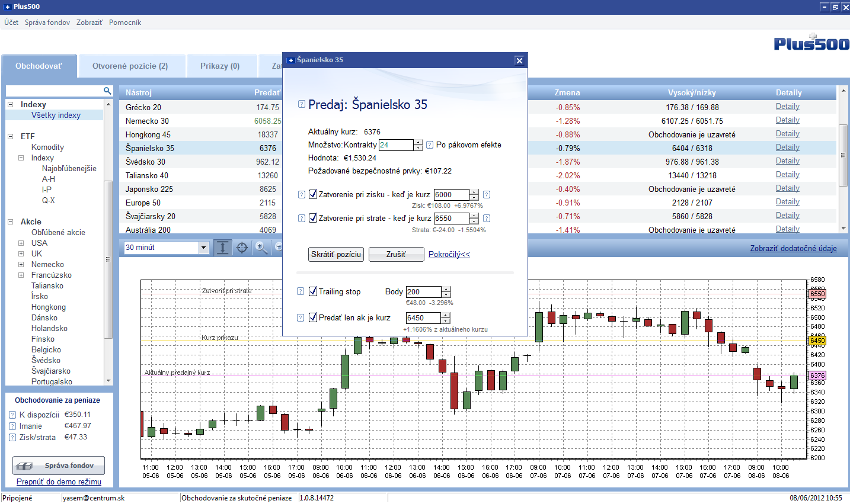
Task: Open help icon next to Po pákovom efekte
Action: [x=430, y=145]
